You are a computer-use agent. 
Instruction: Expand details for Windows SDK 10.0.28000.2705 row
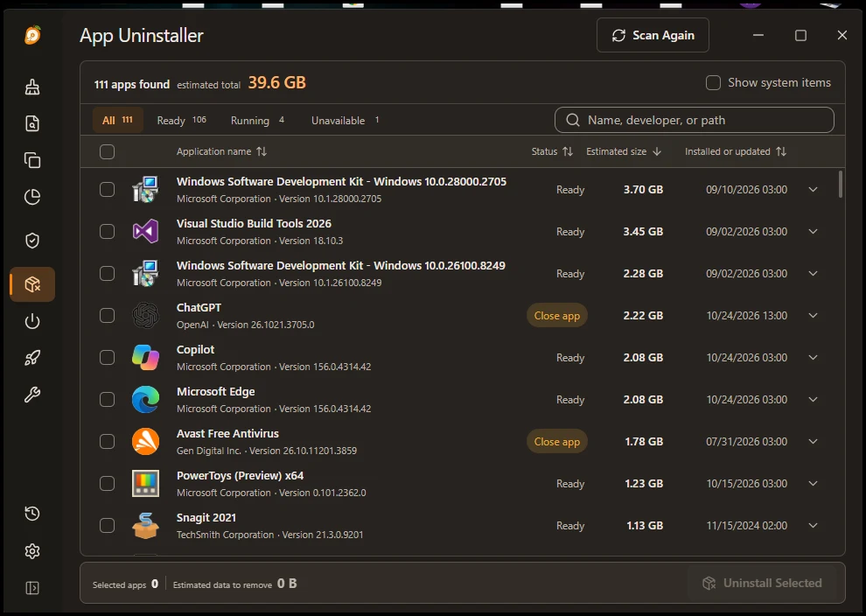click(x=813, y=190)
